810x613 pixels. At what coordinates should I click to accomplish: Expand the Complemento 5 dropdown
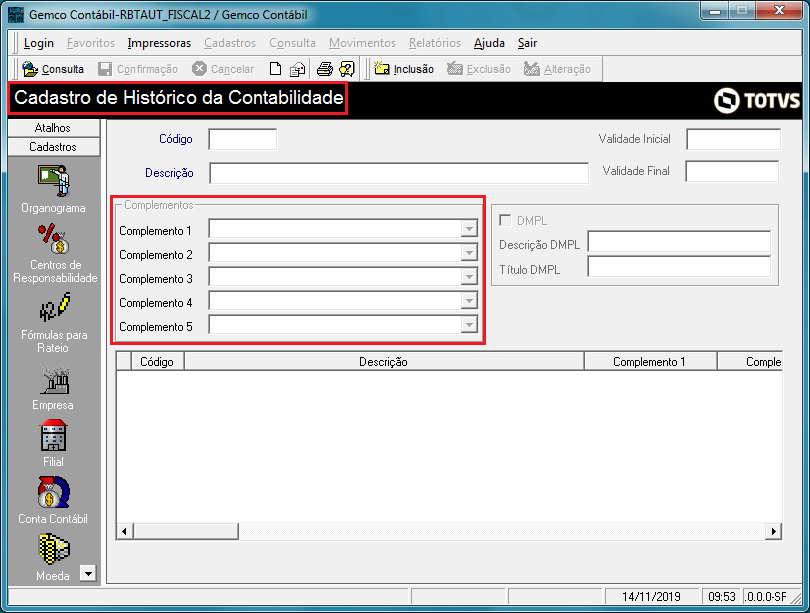pos(469,325)
